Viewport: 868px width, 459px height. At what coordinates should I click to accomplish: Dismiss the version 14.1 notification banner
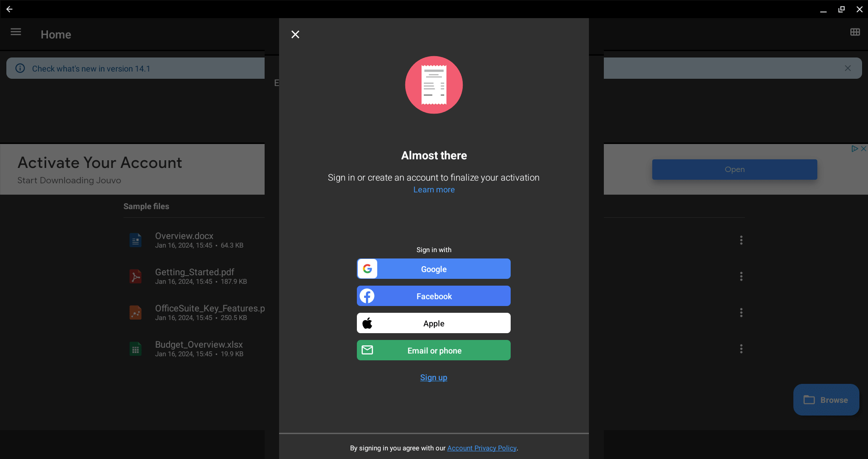pyautogui.click(x=848, y=68)
